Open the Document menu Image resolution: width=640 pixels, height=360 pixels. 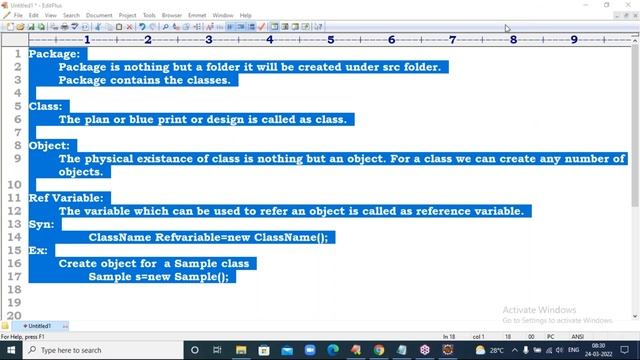(x=99, y=15)
